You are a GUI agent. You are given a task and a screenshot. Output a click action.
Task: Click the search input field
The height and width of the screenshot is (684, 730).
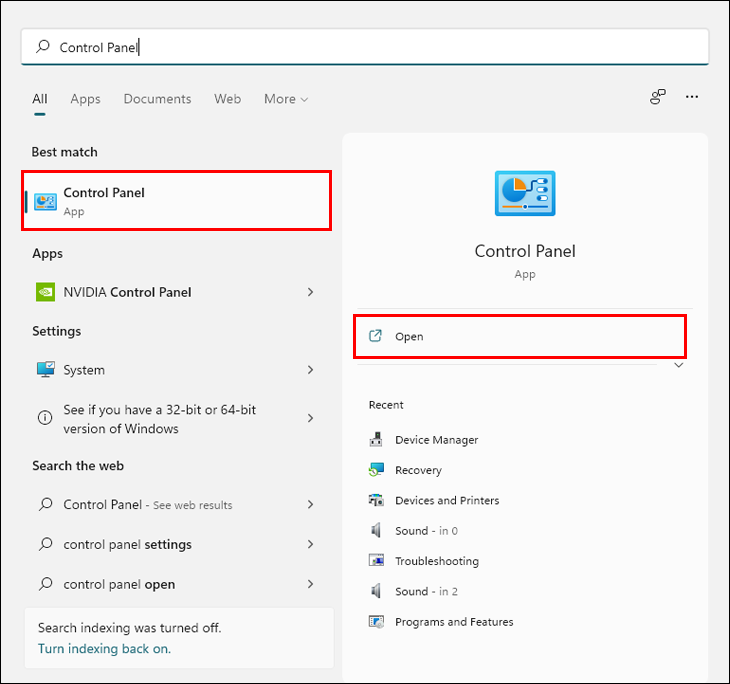[380, 47]
